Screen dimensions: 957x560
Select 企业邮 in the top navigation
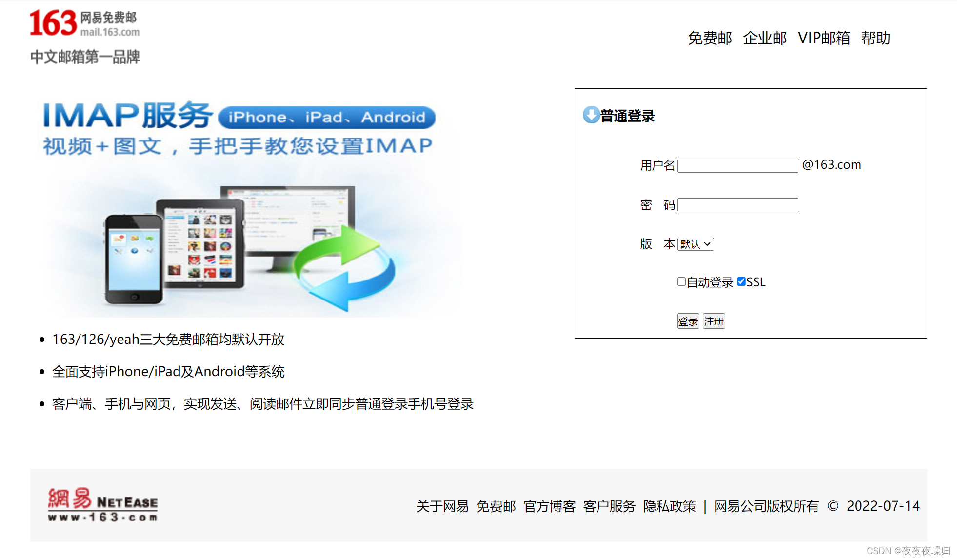765,38
